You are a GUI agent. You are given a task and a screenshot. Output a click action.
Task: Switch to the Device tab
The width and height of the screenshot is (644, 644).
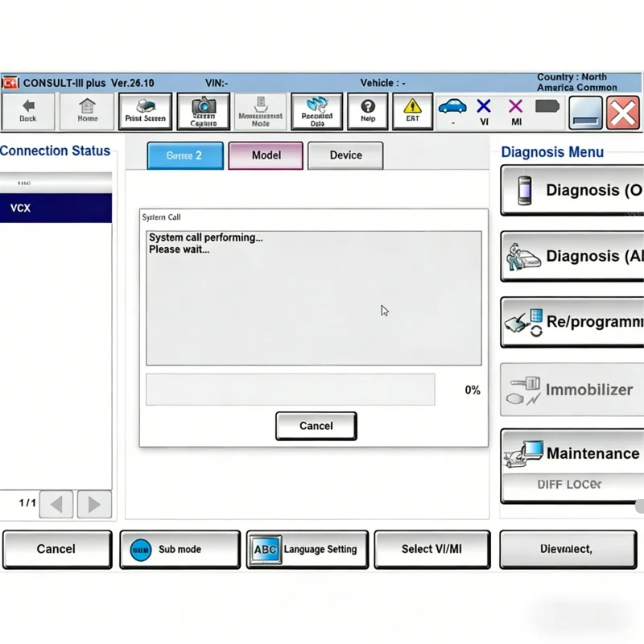coord(345,155)
